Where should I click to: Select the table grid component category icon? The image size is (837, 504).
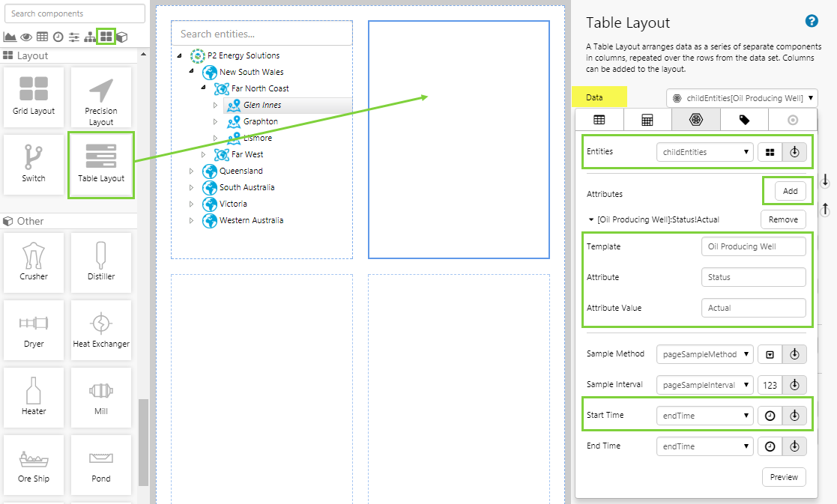(42, 37)
